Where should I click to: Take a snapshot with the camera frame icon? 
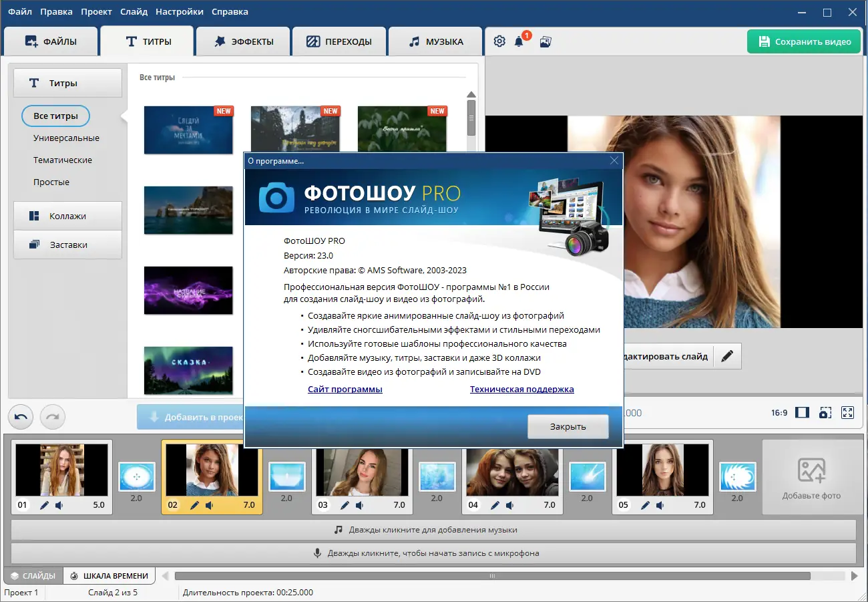click(825, 413)
